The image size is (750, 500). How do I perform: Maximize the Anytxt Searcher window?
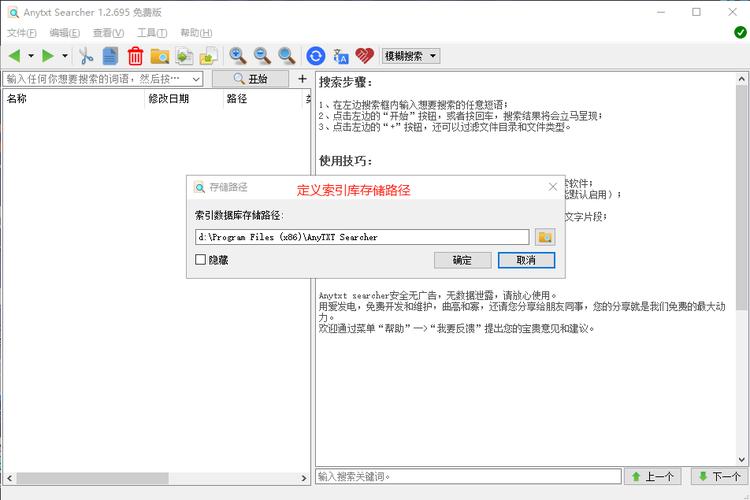[x=696, y=12]
